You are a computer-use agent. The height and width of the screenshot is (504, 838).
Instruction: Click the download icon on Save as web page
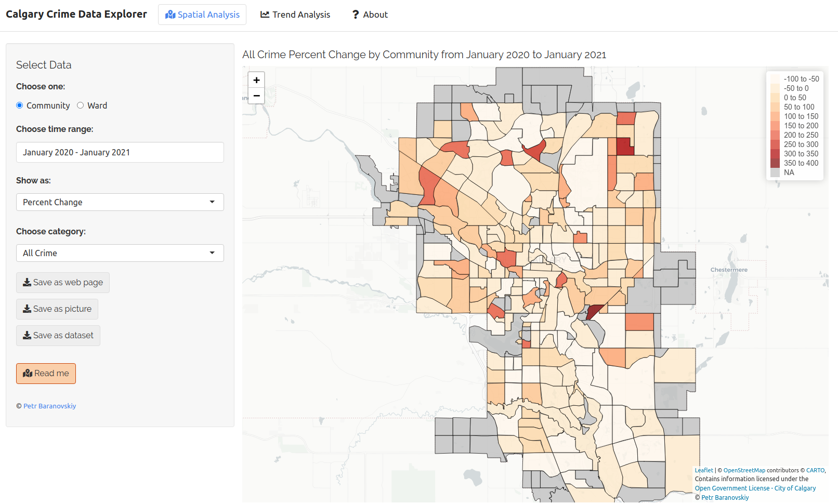point(27,283)
